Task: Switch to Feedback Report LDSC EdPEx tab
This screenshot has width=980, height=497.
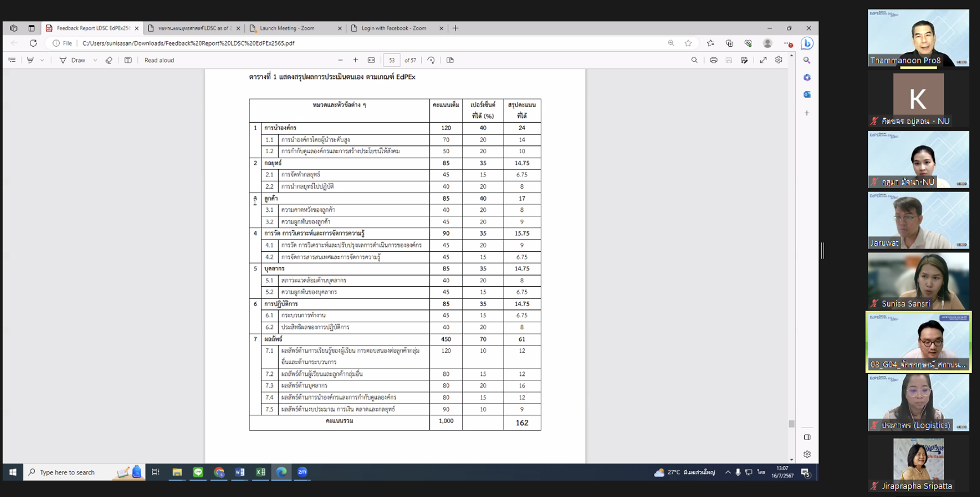Action: pyautogui.click(x=91, y=28)
